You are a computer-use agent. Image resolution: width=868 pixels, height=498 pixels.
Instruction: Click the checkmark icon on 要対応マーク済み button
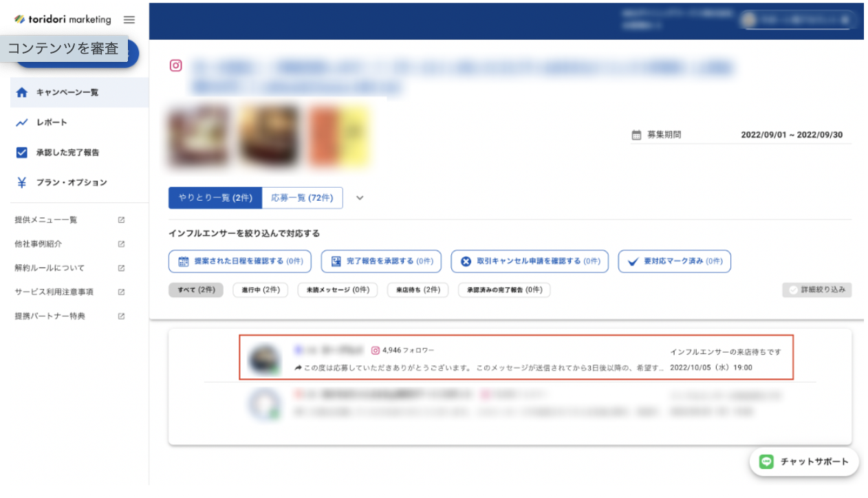[633, 261]
